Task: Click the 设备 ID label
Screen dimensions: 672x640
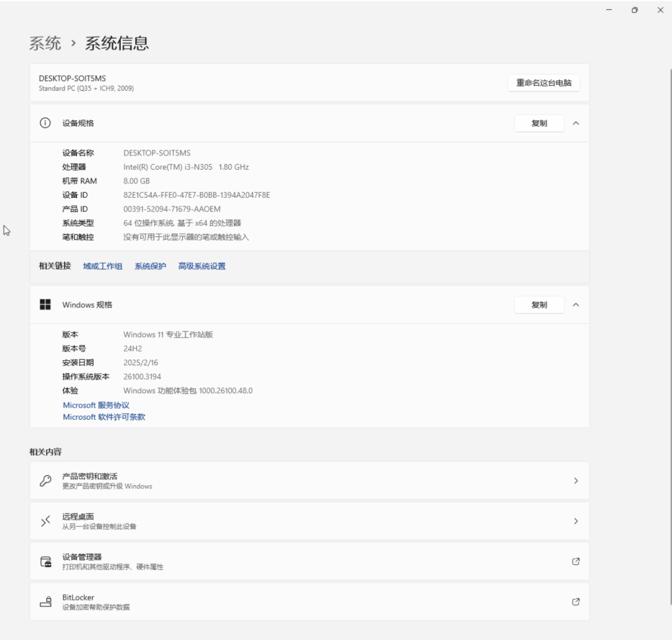Action: (75, 195)
